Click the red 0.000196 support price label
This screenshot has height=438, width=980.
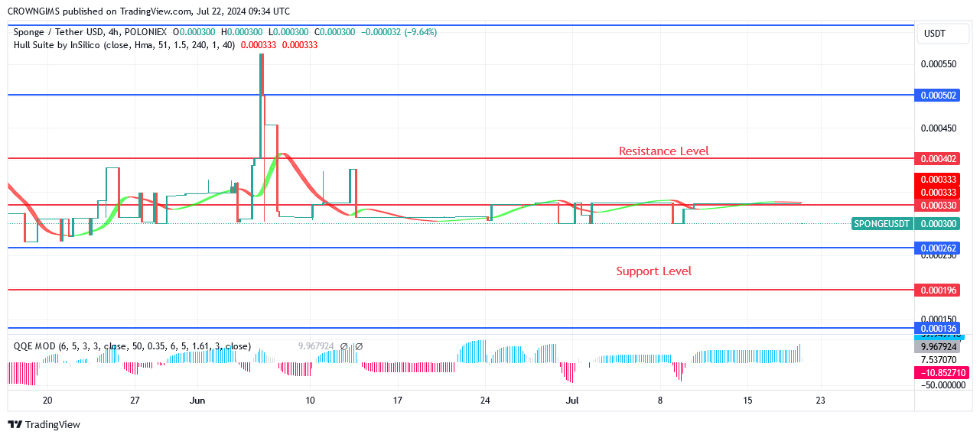point(942,290)
